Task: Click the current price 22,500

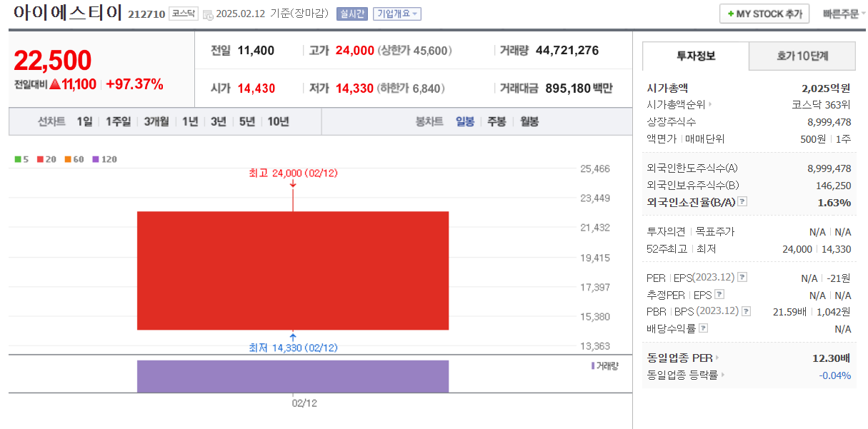Action: [x=53, y=61]
